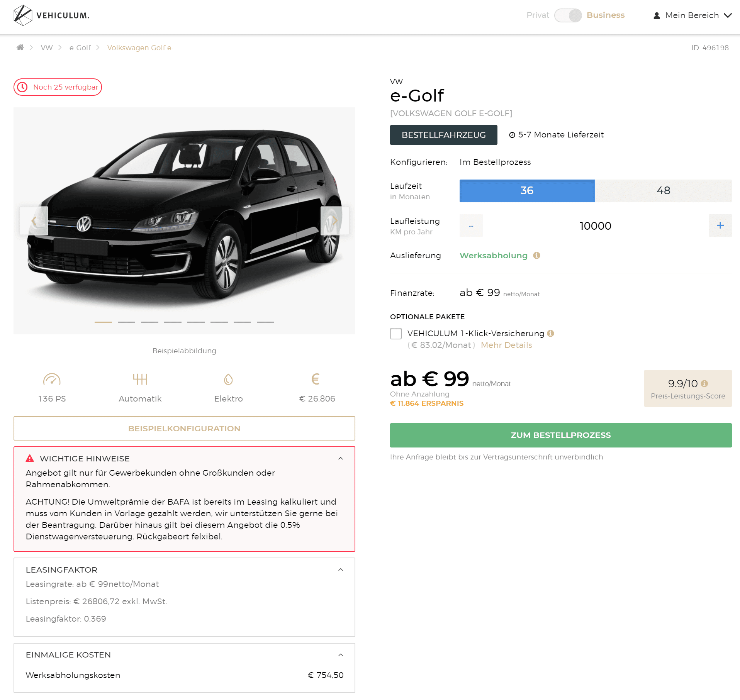This screenshot has height=700, width=740.
Task: Decrease Laufleistung with minus button
Action: 471,225
